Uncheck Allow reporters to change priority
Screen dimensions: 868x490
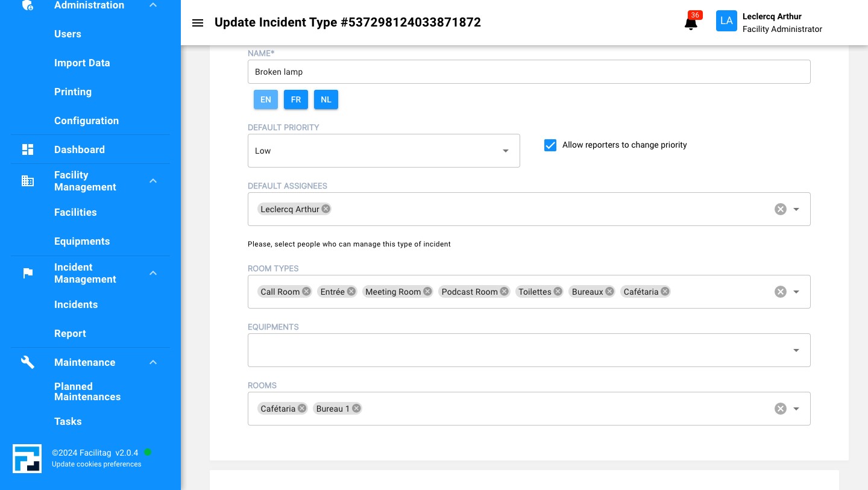pyautogui.click(x=550, y=145)
